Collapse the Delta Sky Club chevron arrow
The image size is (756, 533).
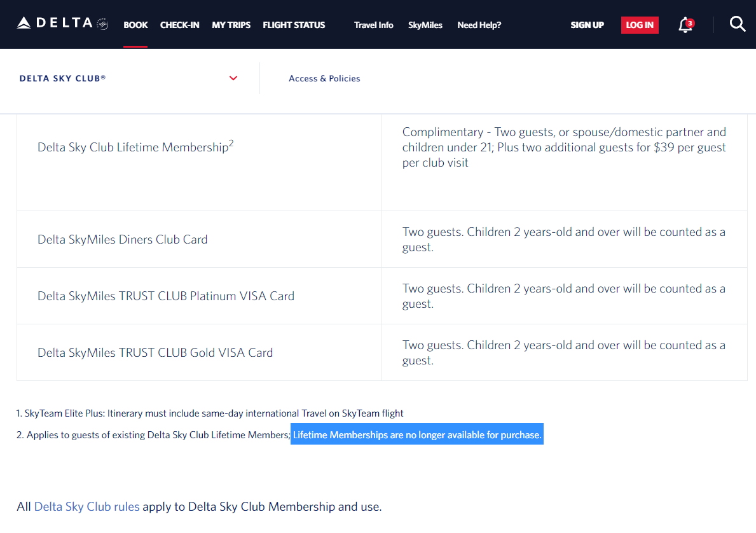[x=233, y=78]
